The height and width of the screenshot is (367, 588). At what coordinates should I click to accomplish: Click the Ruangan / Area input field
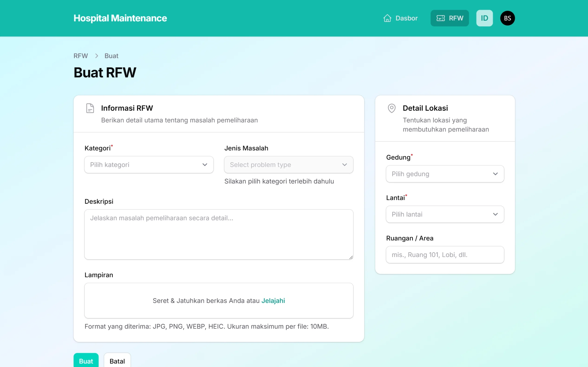(445, 255)
